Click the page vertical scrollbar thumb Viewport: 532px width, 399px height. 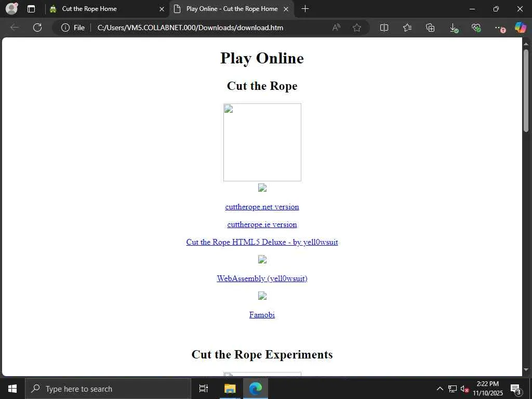pyautogui.click(x=526, y=90)
